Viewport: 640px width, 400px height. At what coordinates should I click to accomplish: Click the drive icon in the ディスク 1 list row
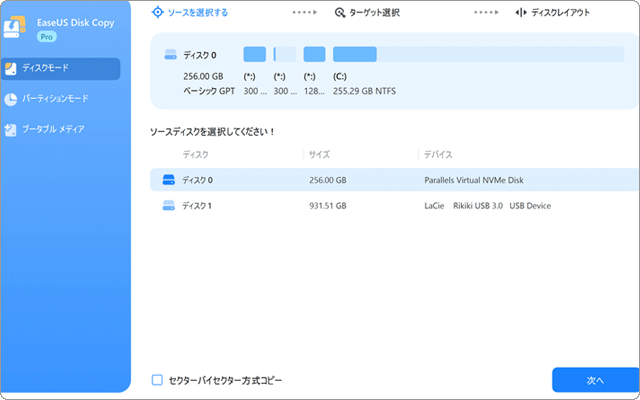point(169,205)
